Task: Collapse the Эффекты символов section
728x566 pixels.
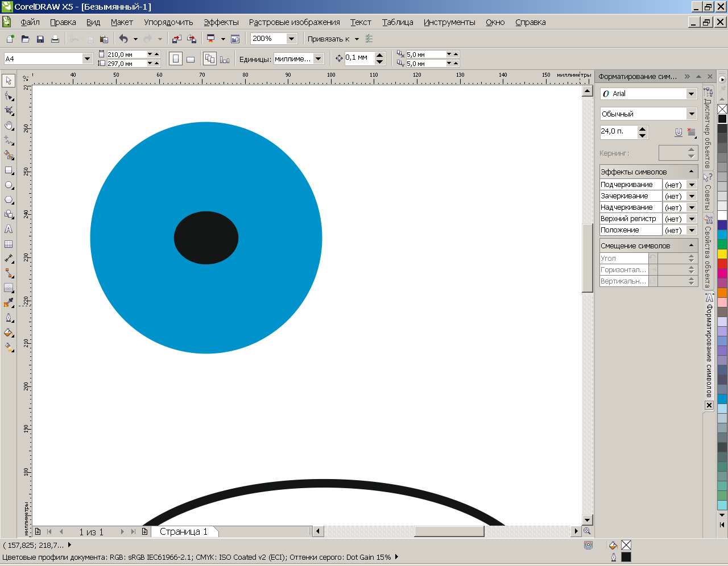Action: 692,172
